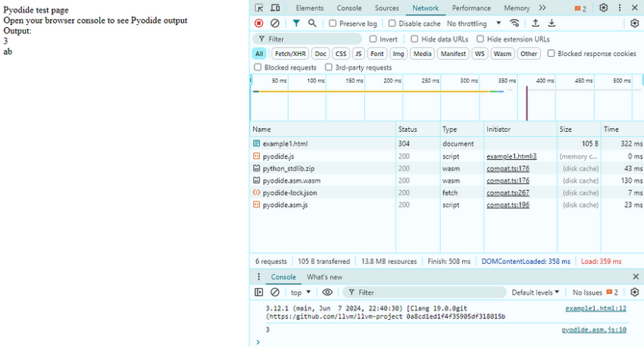This screenshot has width=644, height=347.
Task: Close the console drawer
Action: [x=636, y=277]
